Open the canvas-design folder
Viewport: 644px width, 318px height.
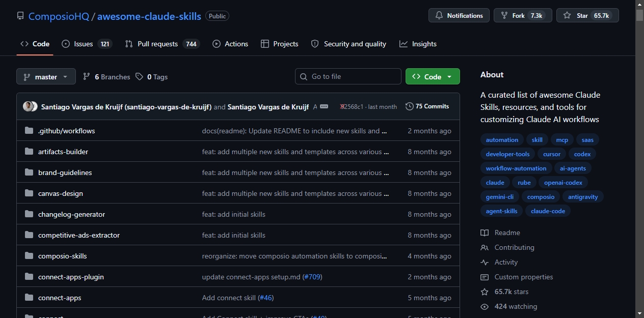[x=61, y=193]
